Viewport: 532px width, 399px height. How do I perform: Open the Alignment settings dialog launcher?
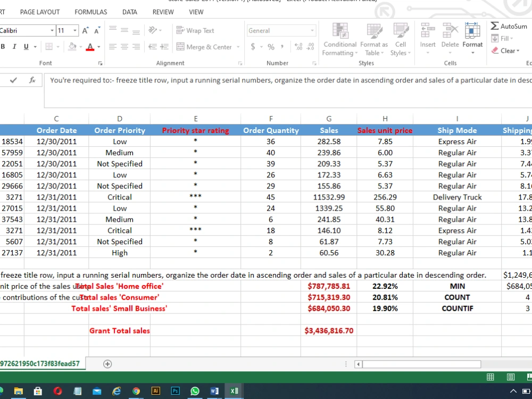tap(240, 63)
